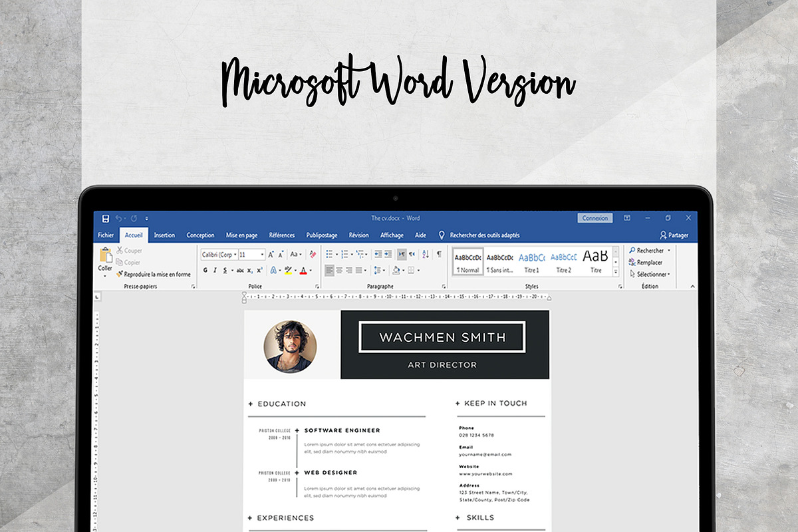Apply the yellow text highlight color
The height and width of the screenshot is (532, 798).
pyautogui.click(x=287, y=271)
